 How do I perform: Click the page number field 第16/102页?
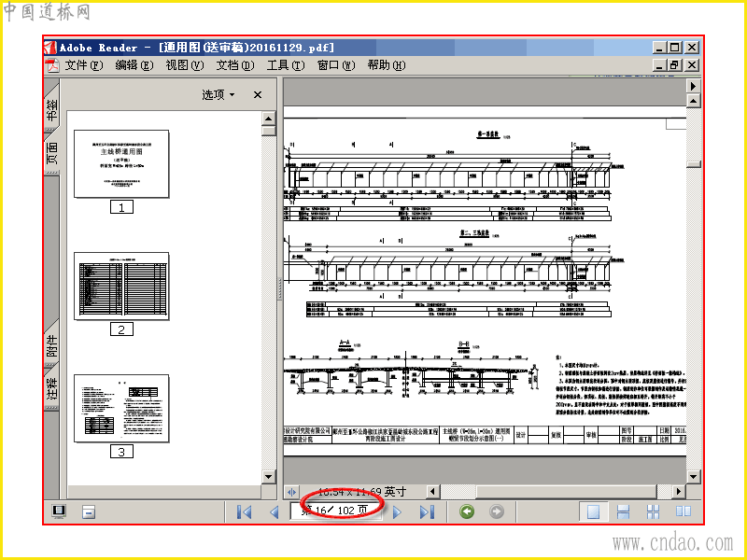coord(336,511)
